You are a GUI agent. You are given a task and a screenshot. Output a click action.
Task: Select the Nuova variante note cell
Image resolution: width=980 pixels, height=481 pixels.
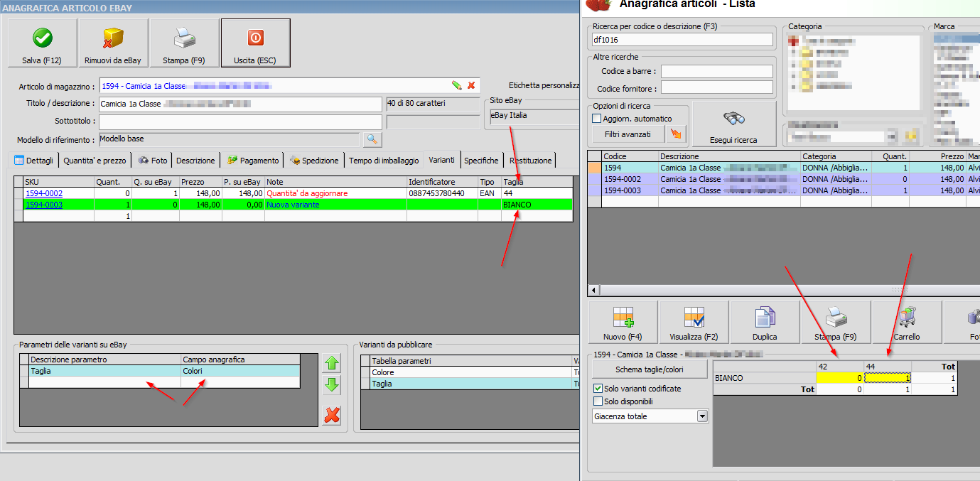pyautogui.click(x=335, y=205)
